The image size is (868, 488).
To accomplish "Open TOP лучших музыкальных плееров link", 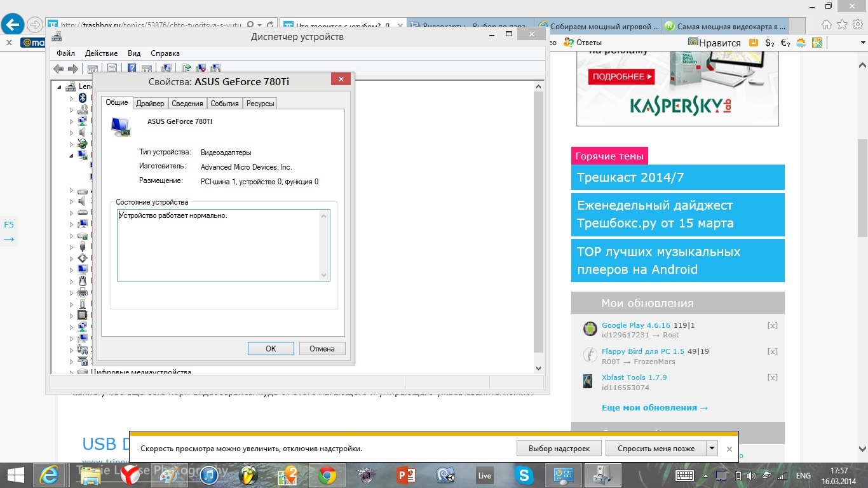I will coord(678,261).
